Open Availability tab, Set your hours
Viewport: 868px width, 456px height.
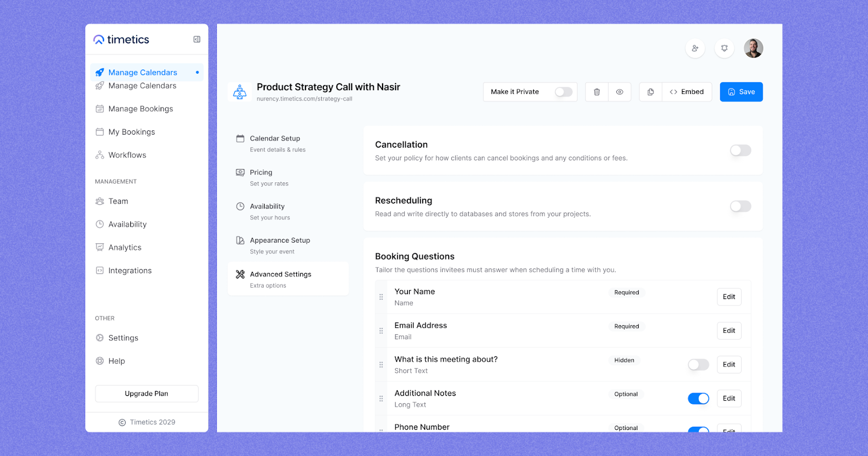(288, 212)
